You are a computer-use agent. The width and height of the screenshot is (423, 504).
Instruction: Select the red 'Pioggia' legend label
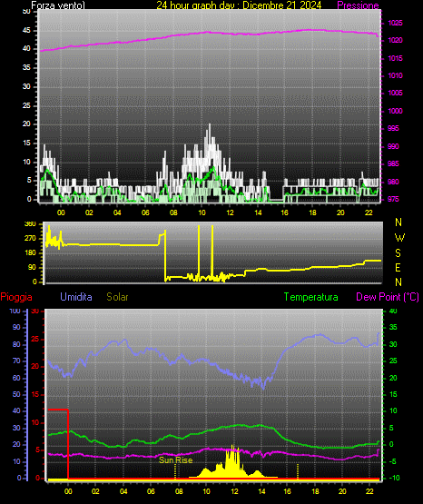pos(16,297)
